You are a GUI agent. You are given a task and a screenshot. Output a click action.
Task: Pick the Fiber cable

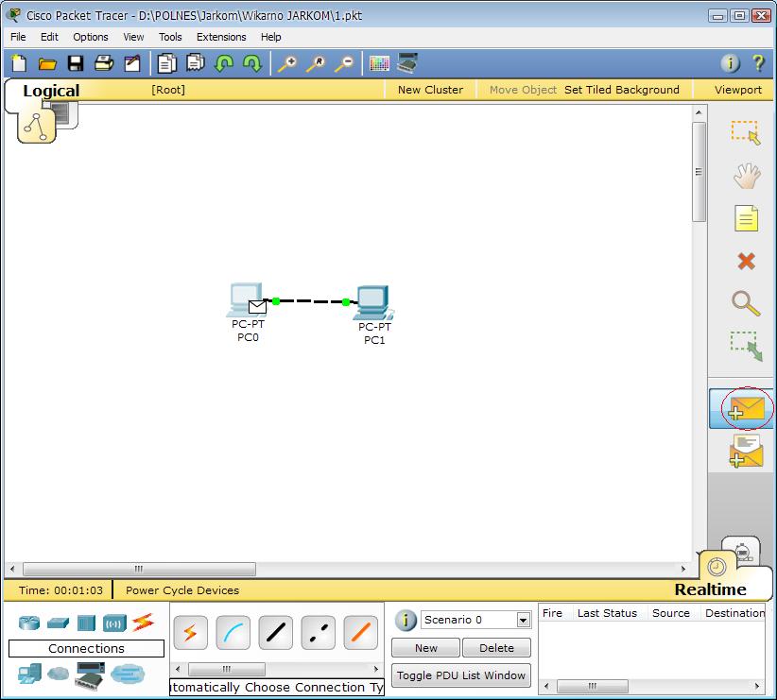[x=361, y=633]
